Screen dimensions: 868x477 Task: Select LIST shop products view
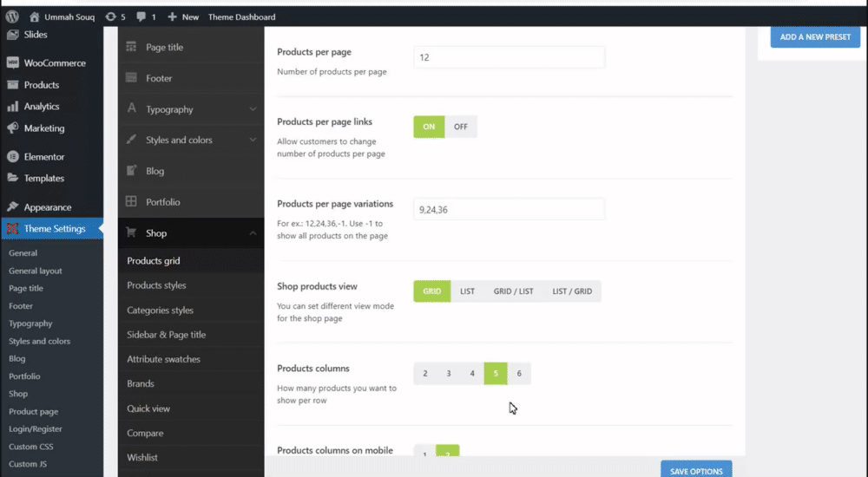tap(467, 291)
